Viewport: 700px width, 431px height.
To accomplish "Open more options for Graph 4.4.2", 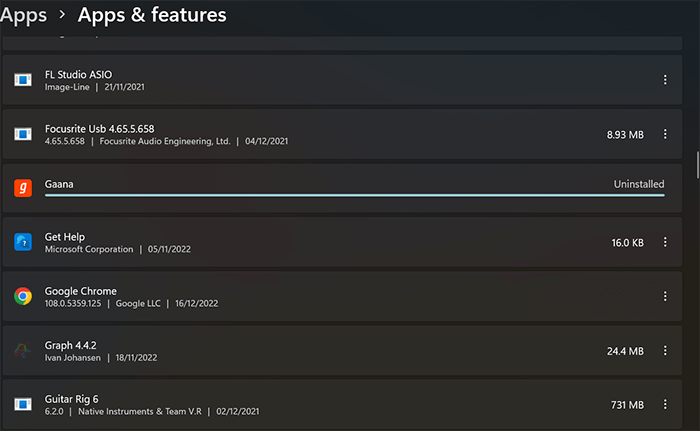I will point(665,351).
